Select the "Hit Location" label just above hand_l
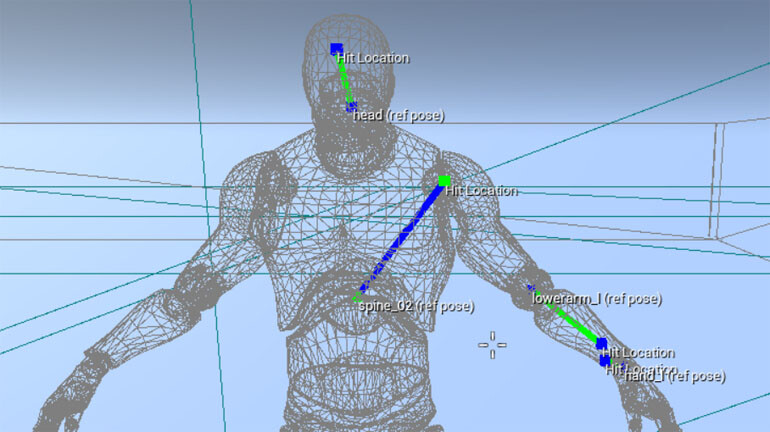 [x=640, y=353]
